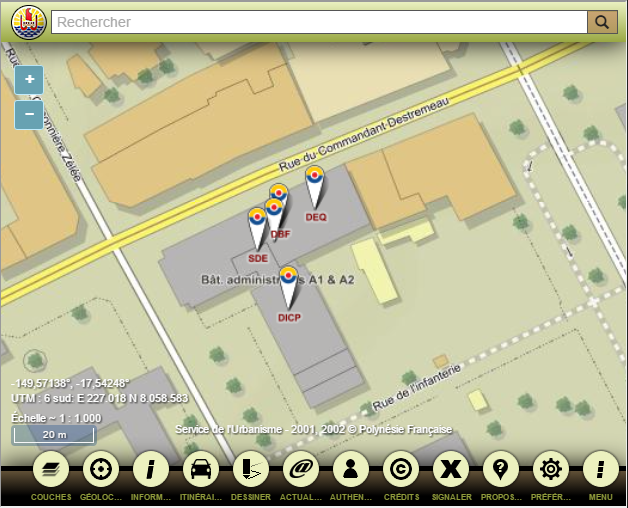Open the Authentification user icon
Screen dimensions: 628x508
(350, 469)
